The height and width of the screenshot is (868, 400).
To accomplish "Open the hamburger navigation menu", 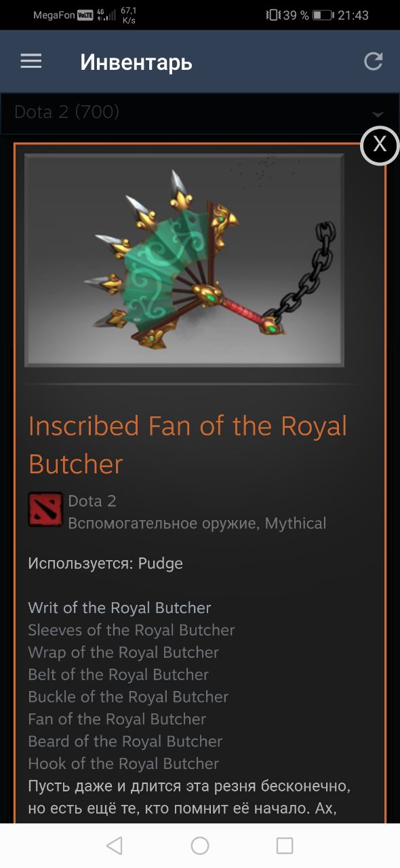I will [x=31, y=62].
